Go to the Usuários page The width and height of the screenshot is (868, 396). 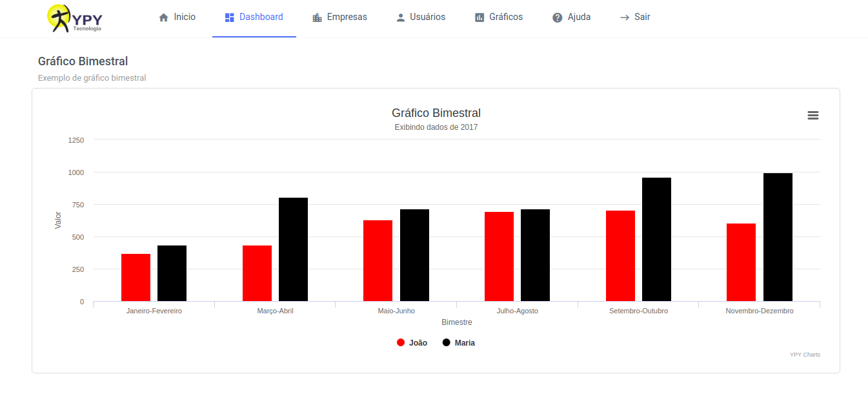click(421, 17)
